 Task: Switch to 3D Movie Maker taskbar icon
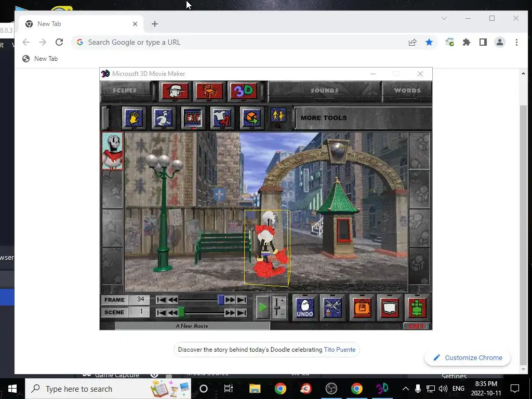pos(382,389)
